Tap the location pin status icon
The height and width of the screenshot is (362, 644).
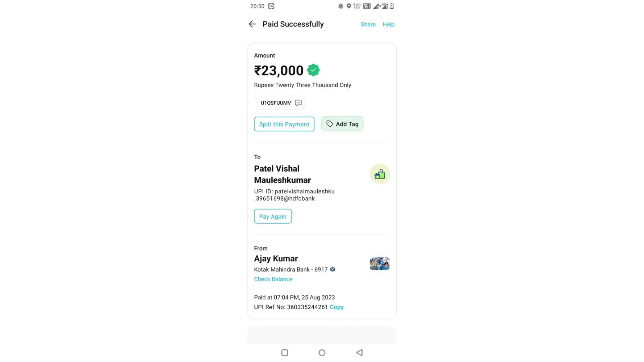[x=348, y=6]
